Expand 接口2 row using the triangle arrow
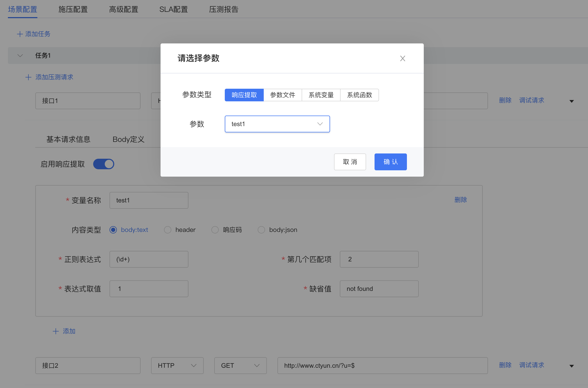Viewport: 588px width, 388px height. [571, 366]
